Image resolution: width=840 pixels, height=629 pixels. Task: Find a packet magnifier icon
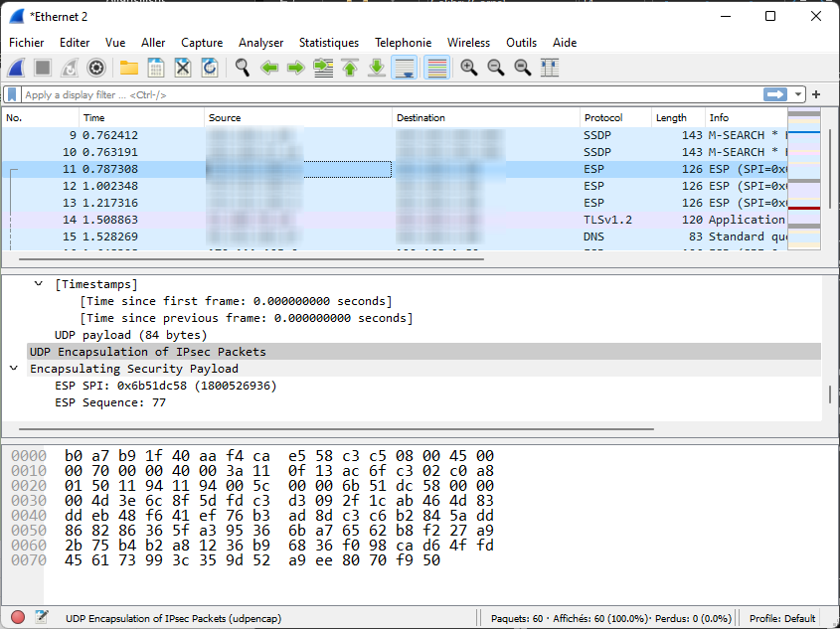(x=243, y=68)
